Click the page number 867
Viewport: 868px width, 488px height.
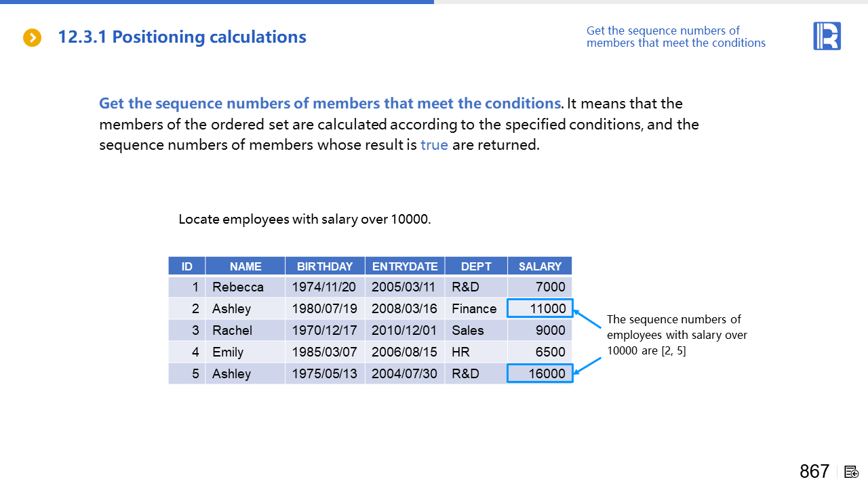click(814, 472)
